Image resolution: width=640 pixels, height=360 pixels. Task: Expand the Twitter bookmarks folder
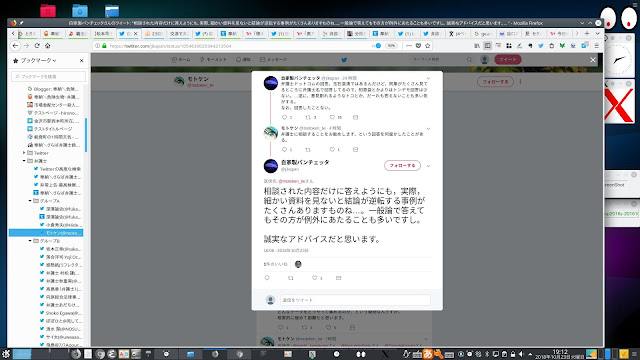coord(24,153)
